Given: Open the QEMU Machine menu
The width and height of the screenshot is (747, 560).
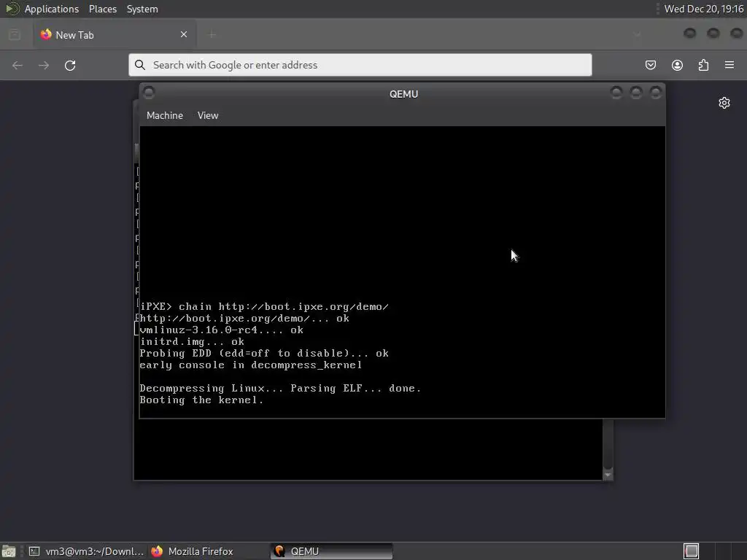Looking at the screenshot, I should (164, 115).
